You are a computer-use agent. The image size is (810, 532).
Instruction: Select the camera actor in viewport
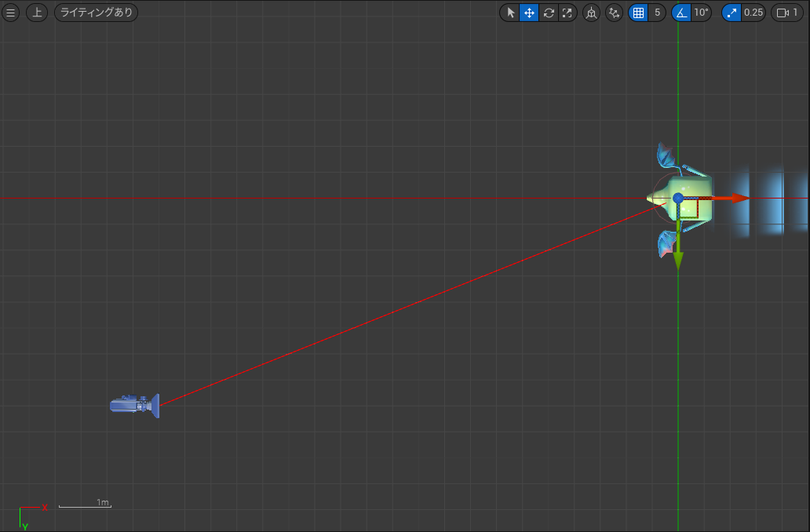pyautogui.click(x=135, y=405)
